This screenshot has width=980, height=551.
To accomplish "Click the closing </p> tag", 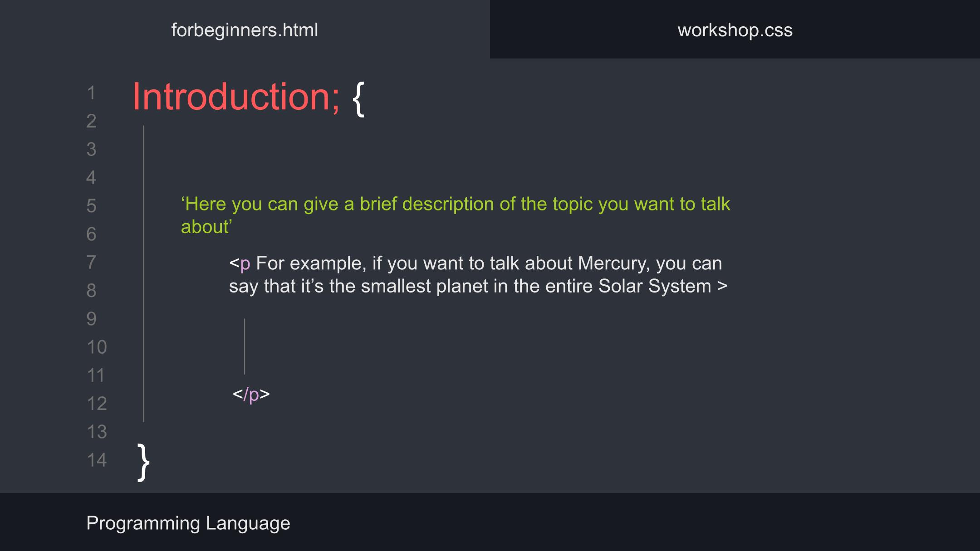I will pos(251,394).
